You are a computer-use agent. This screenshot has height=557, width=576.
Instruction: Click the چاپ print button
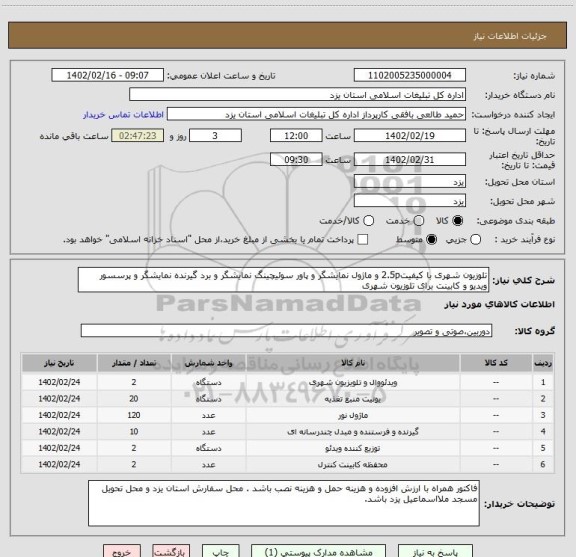(x=220, y=551)
